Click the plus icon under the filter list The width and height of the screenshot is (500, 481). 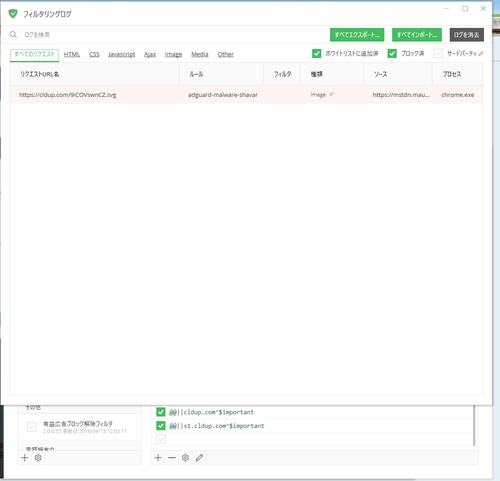[24, 458]
